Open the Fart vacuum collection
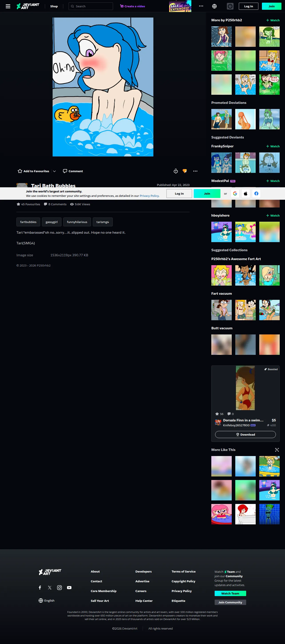The width and height of the screenshot is (285, 644). tap(222, 294)
